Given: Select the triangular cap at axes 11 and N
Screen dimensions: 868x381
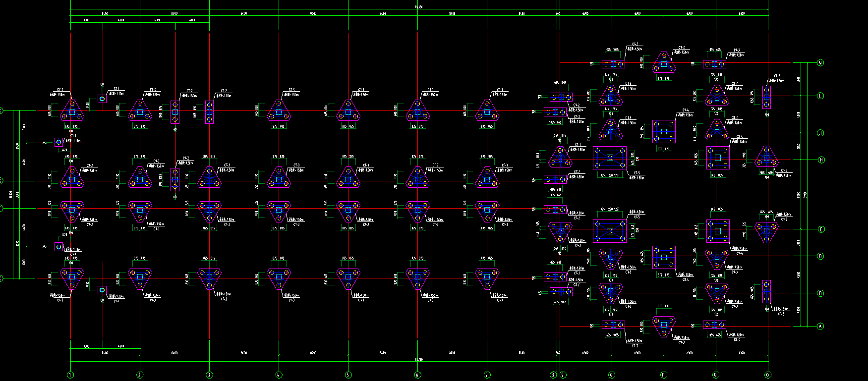Looking at the screenshot, I should 664,62.
